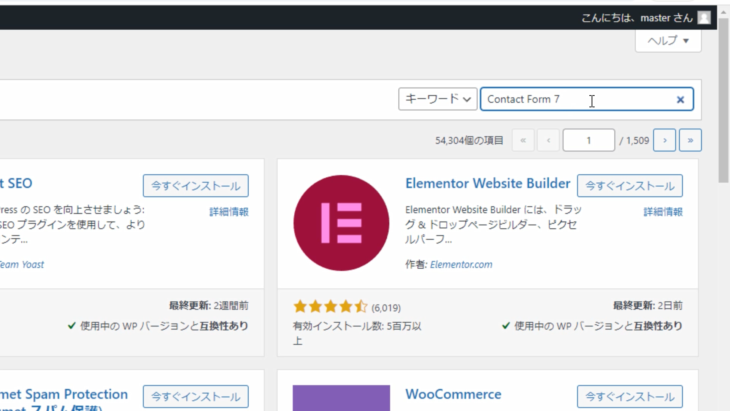Click the page vertical scrollbar thumb
The image size is (730, 411).
[x=723, y=100]
